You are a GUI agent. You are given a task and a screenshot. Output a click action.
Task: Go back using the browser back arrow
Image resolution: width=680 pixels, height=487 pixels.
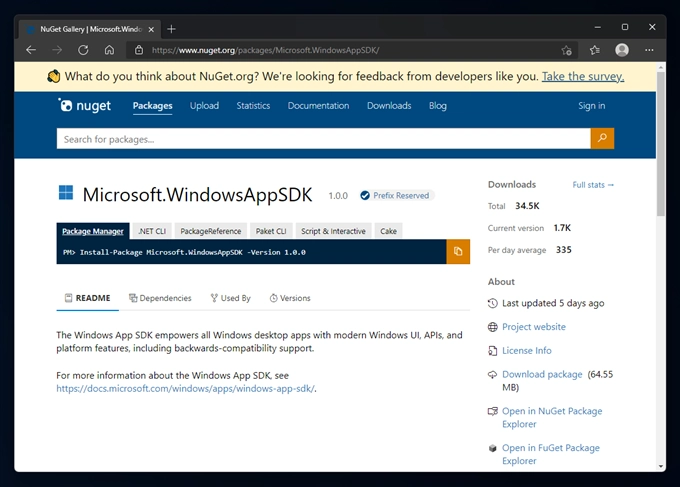(31, 50)
